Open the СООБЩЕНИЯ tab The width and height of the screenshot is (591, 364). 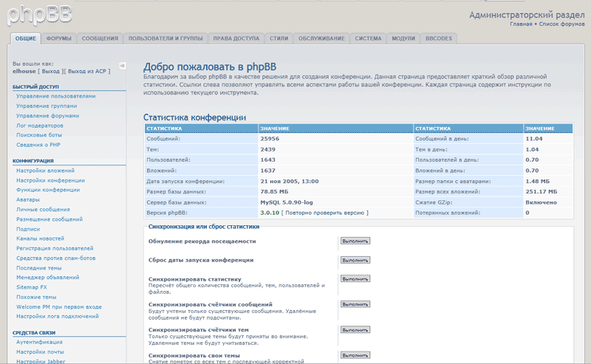(100, 38)
